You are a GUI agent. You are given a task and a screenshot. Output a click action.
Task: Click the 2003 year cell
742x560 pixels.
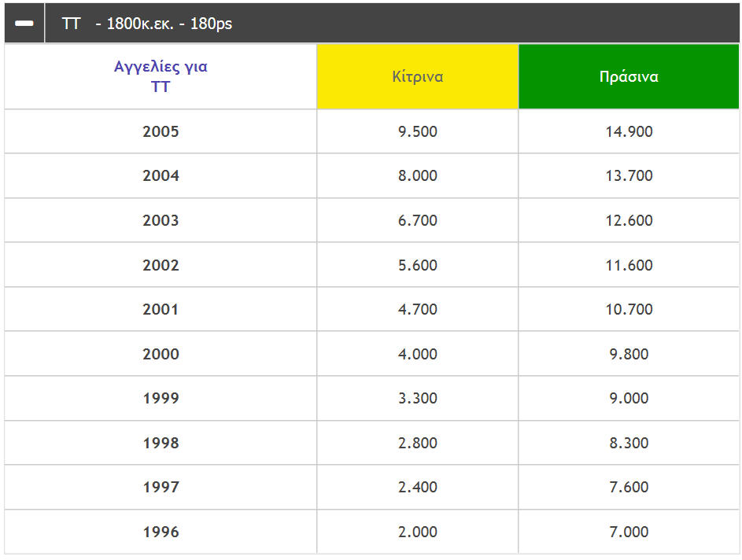pos(161,220)
